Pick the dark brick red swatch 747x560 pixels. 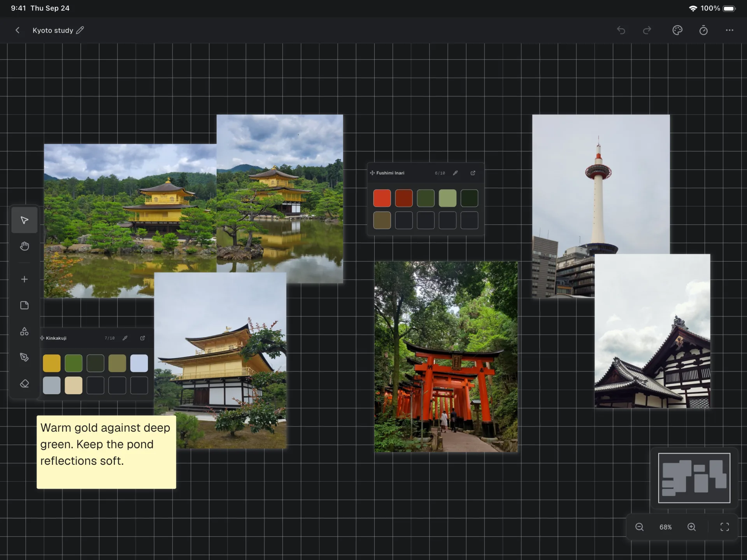point(404,198)
